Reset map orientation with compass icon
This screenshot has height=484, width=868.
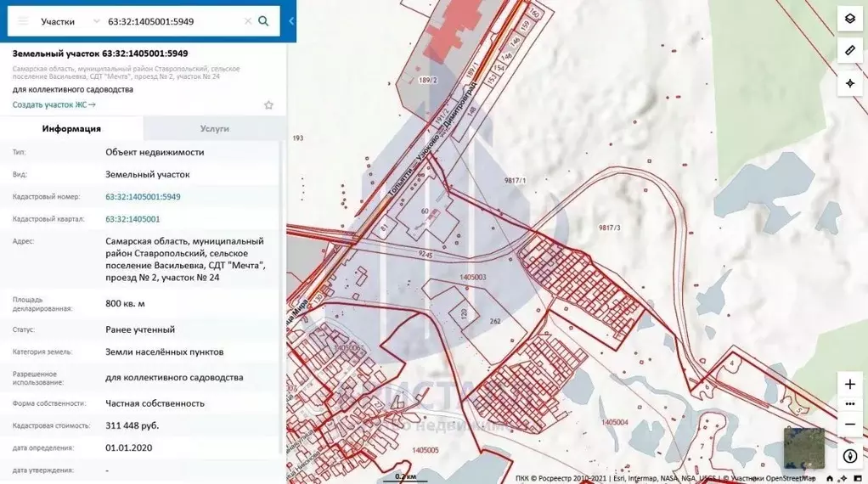click(849, 456)
